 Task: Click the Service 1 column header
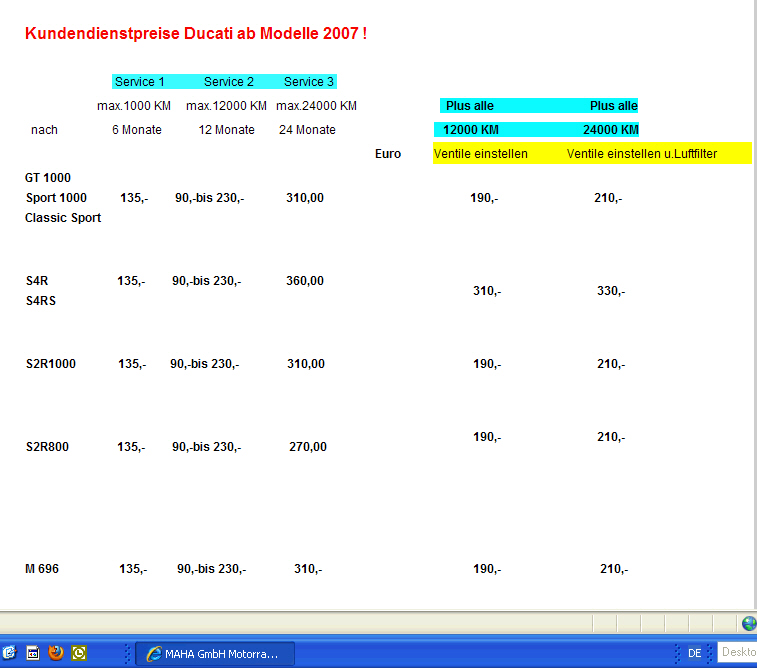(x=140, y=82)
